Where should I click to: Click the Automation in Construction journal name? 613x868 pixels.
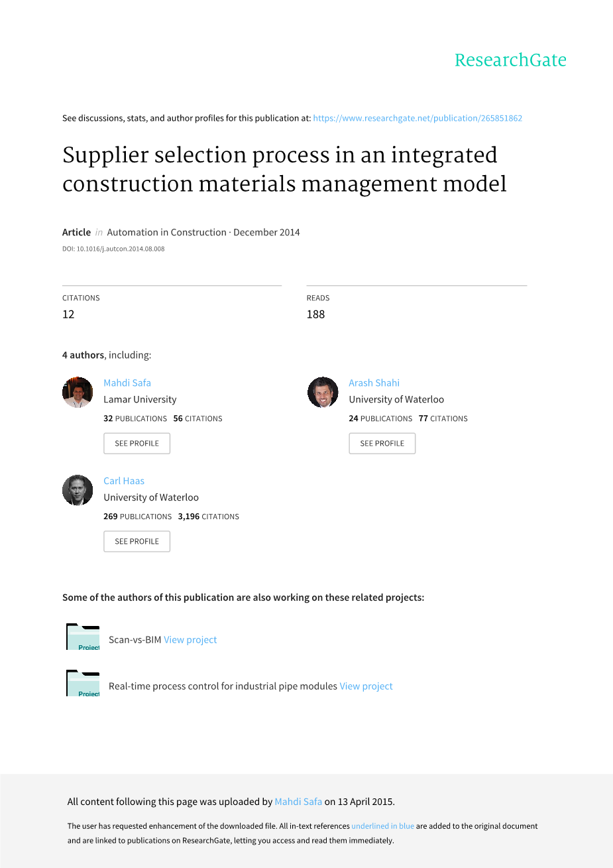coord(166,232)
